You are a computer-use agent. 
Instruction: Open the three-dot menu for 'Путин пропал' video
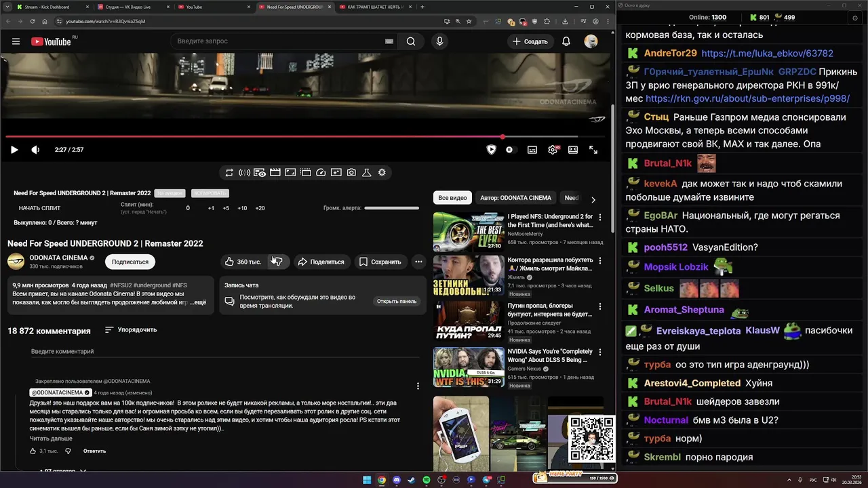[599, 307]
